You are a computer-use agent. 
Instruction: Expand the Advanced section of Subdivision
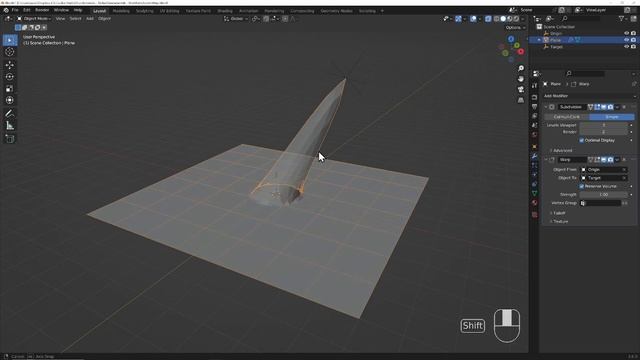pyautogui.click(x=562, y=151)
